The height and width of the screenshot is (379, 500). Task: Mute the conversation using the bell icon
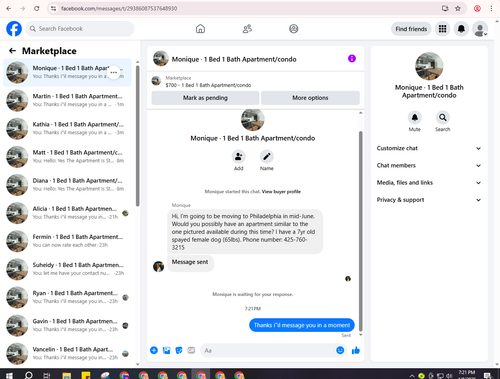(415, 117)
